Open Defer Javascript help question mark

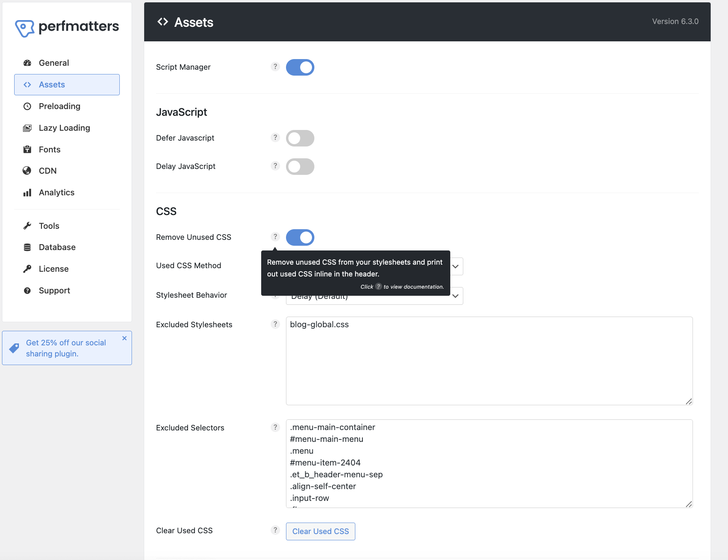pyautogui.click(x=275, y=137)
